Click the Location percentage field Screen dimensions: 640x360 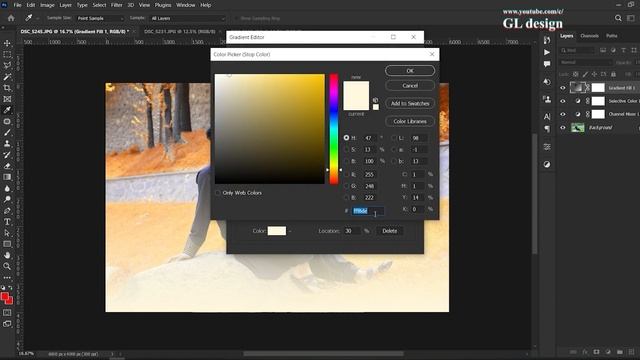click(352, 231)
